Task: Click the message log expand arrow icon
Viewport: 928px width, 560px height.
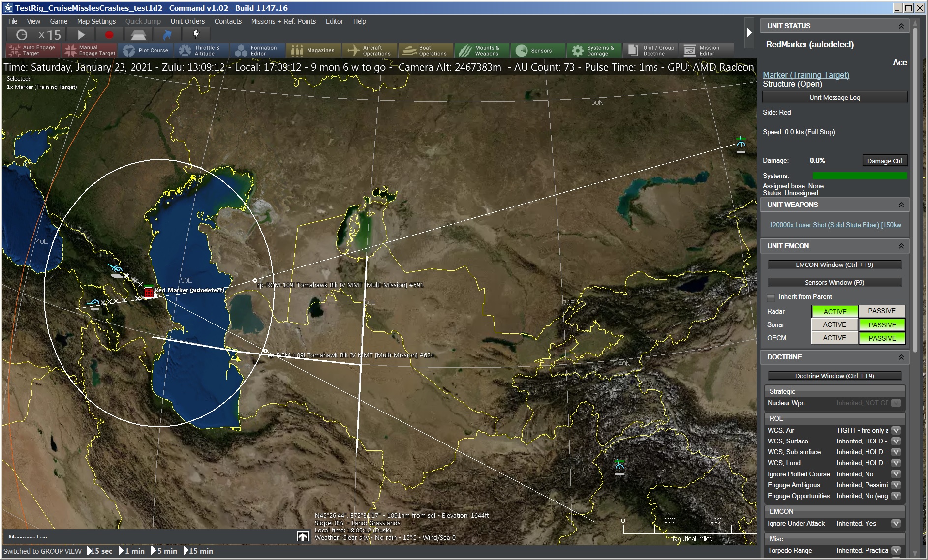Action: coord(303,537)
